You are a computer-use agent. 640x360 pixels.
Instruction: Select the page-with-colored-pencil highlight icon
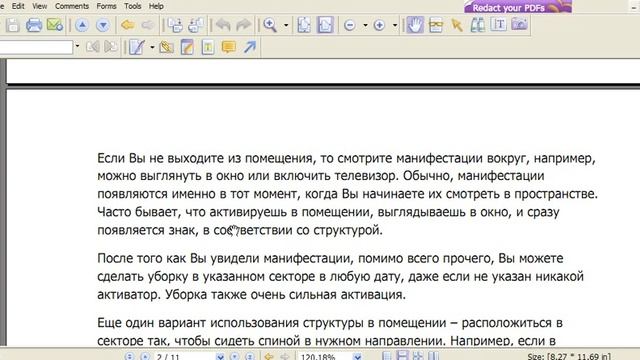coord(187,47)
